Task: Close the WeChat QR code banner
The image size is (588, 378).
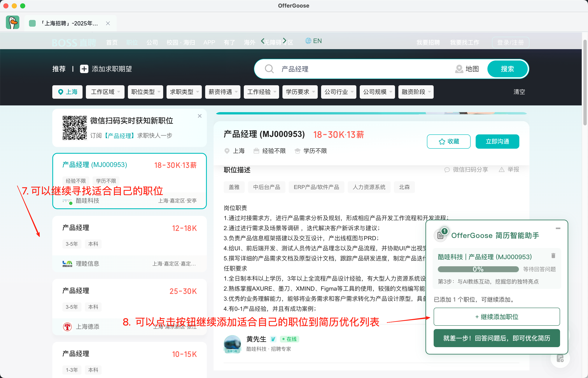Action: (x=199, y=116)
